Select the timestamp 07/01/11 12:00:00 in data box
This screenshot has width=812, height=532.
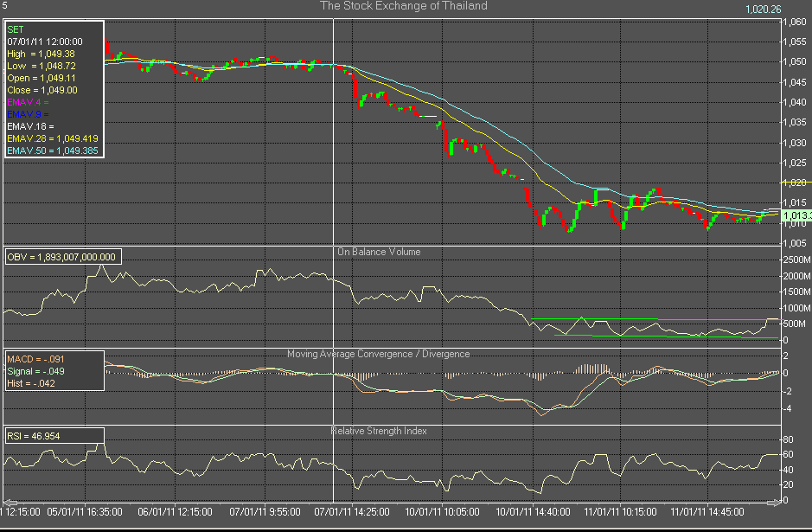45,42
